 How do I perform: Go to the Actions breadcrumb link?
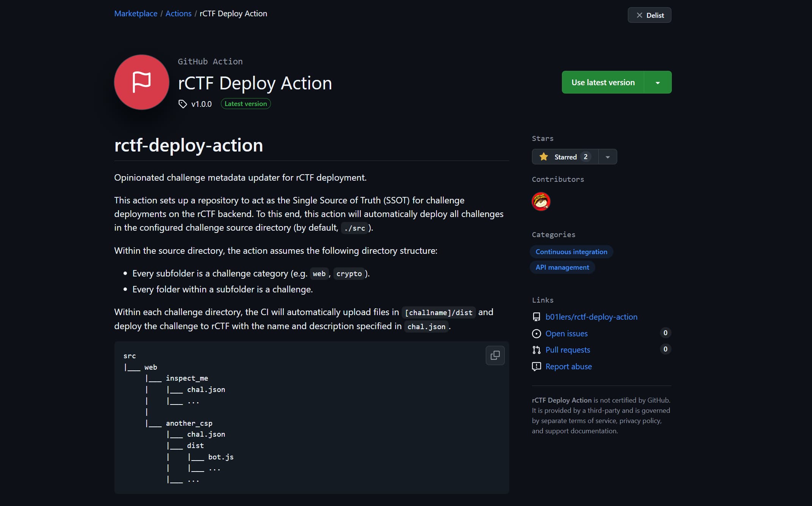tap(178, 14)
